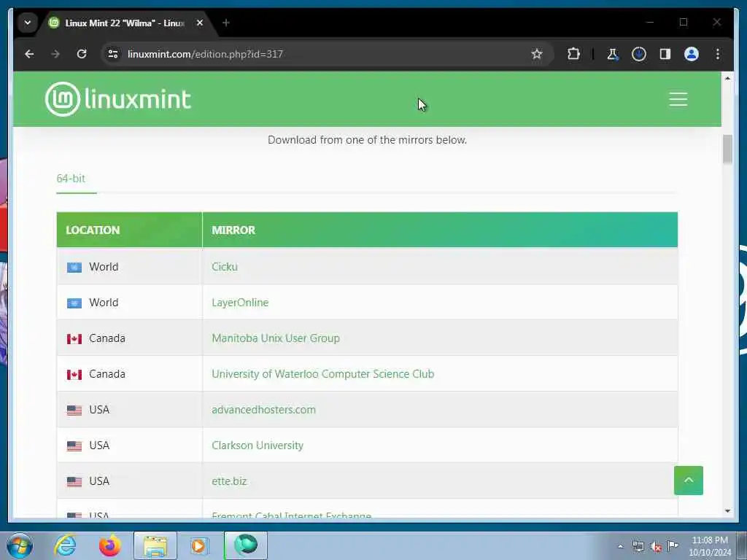
Task: Bookmark this page with the star
Action: (537, 54)
